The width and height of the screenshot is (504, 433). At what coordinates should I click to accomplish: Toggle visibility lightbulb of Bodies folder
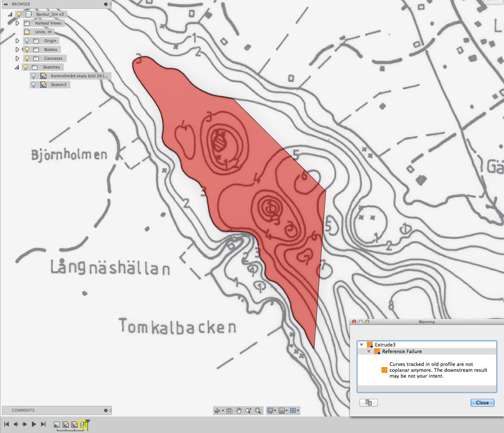[x=27, y=49]
